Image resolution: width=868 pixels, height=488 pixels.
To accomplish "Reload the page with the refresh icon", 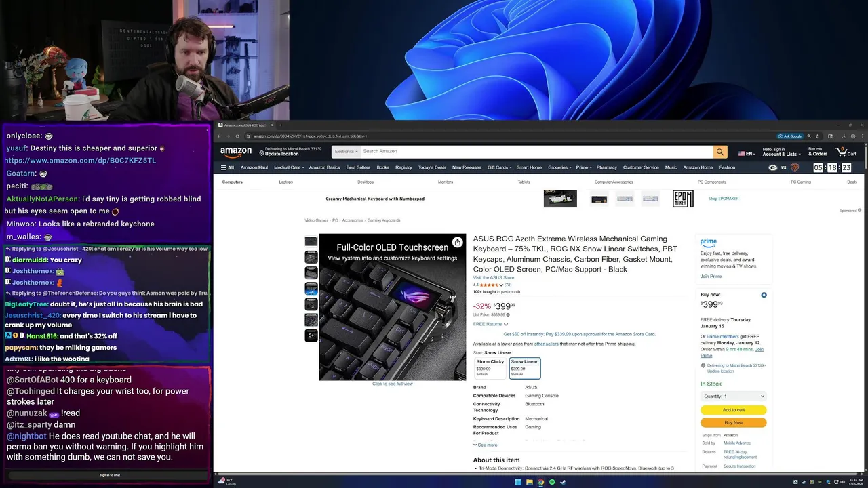I will [237, 136].
